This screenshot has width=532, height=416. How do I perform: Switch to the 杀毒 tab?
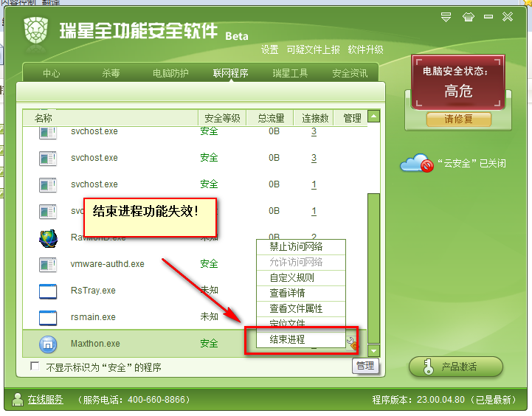coord(111,73)
